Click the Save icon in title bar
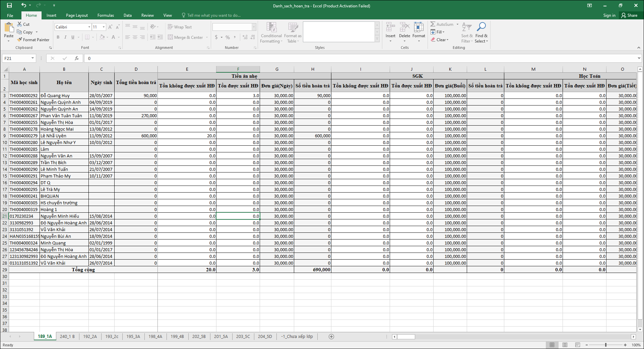The height and width of the screenshot is (349, 644). tap(9, 5)
